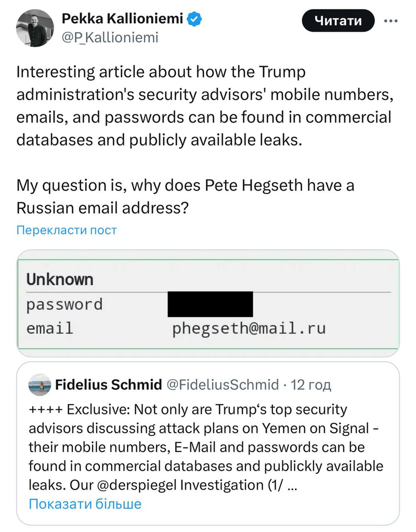Click the Unknown heading in the image
The height and width of the screenshot is (532, 416).
pyautogui.click(x=60, y=280)
